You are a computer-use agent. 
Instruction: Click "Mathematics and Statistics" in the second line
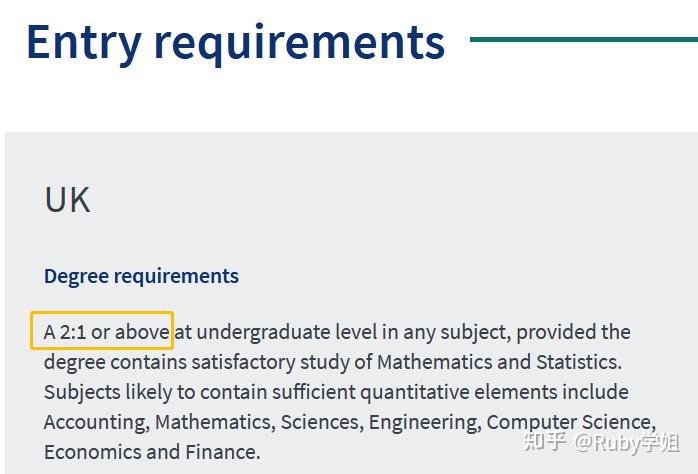(x=498, y=361)
